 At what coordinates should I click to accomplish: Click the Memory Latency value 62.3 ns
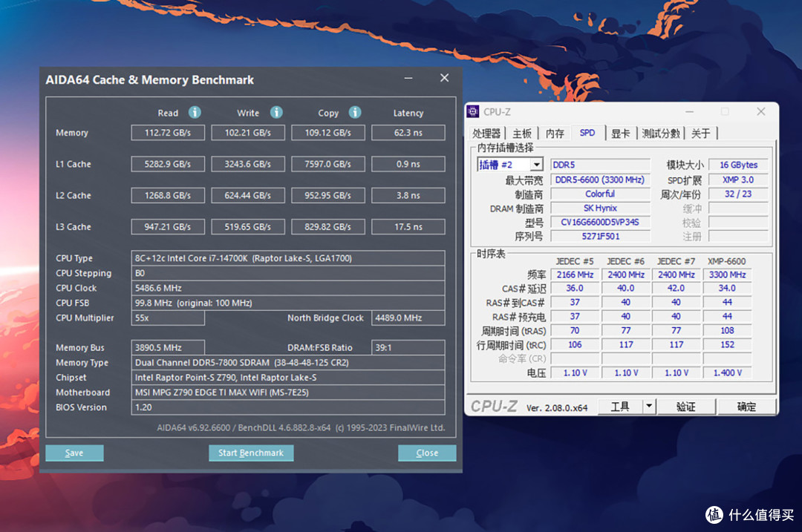click(x=408, y=133)
